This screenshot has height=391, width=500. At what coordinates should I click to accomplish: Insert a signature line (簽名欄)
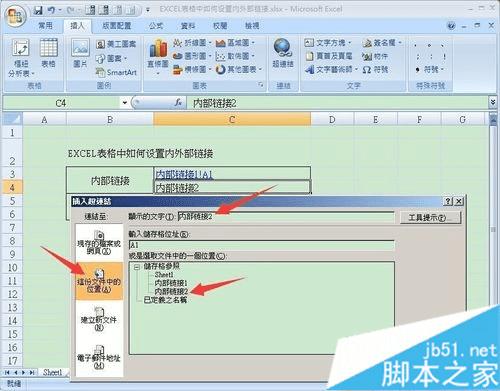382,43
